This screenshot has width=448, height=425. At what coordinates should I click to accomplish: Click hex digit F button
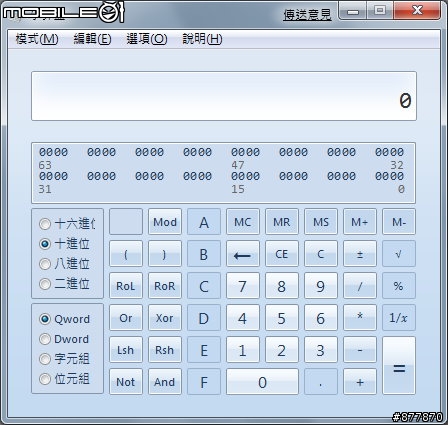click(204, 382)
